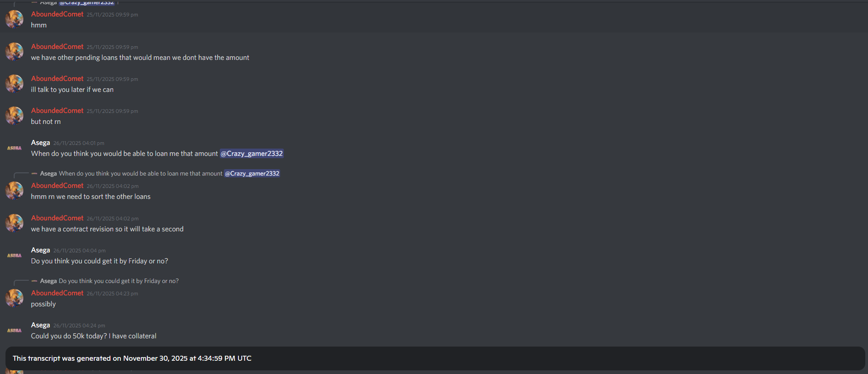
Task: Click the Asega username above "Could you do 50k today"
Action: pyautogui.click(x=40, y=325)
